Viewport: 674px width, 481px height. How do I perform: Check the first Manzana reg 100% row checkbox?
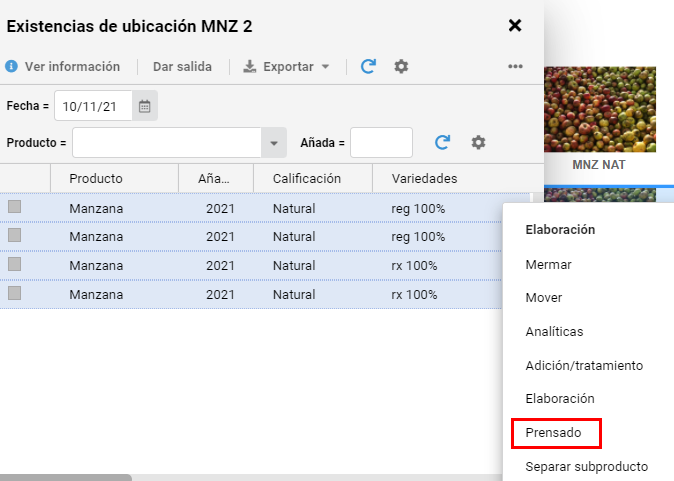click(x=15, y=207)
